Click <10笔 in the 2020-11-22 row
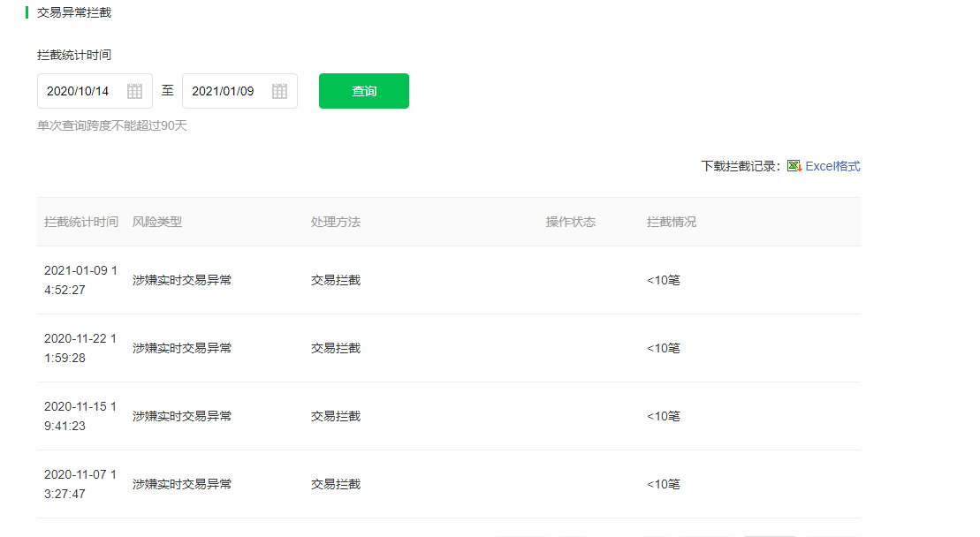980x537 pixels. coord(663,348)
